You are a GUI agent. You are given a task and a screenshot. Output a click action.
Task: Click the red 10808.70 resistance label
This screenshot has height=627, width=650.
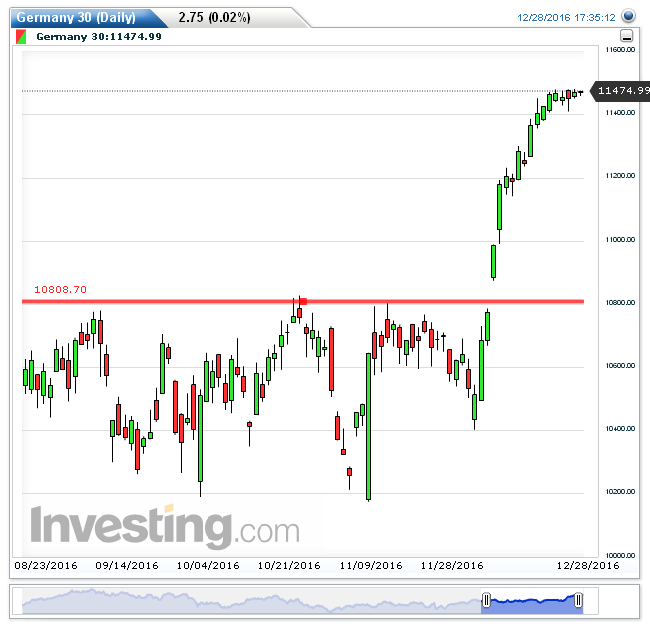click(61, 290)
